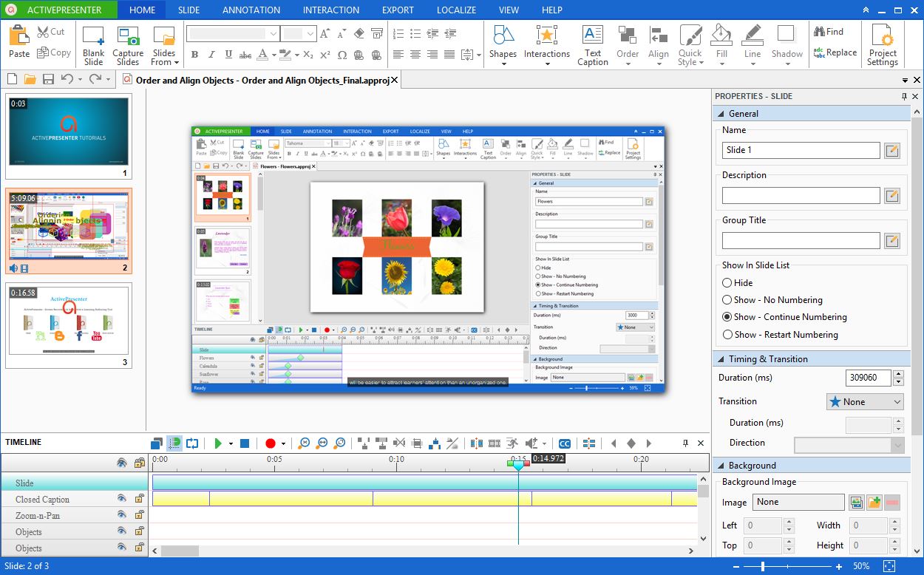
Task: Select Show - Restart Numbering option
Action: (x=727, y=334)
